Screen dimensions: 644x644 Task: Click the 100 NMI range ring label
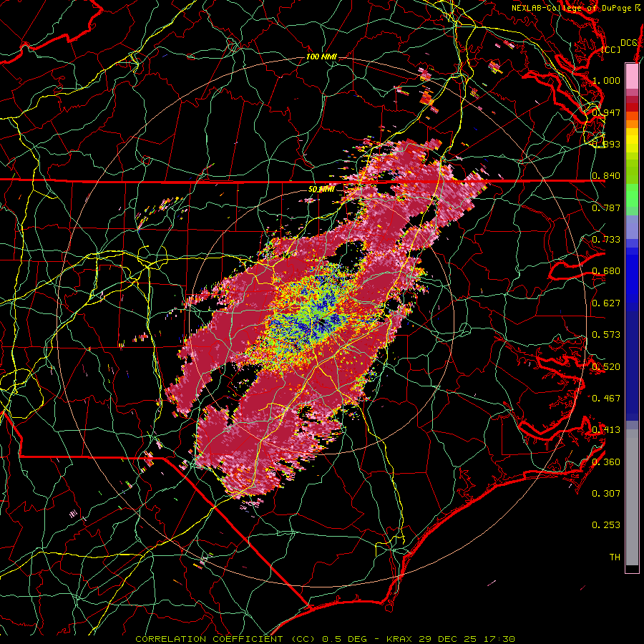(321, 57)
